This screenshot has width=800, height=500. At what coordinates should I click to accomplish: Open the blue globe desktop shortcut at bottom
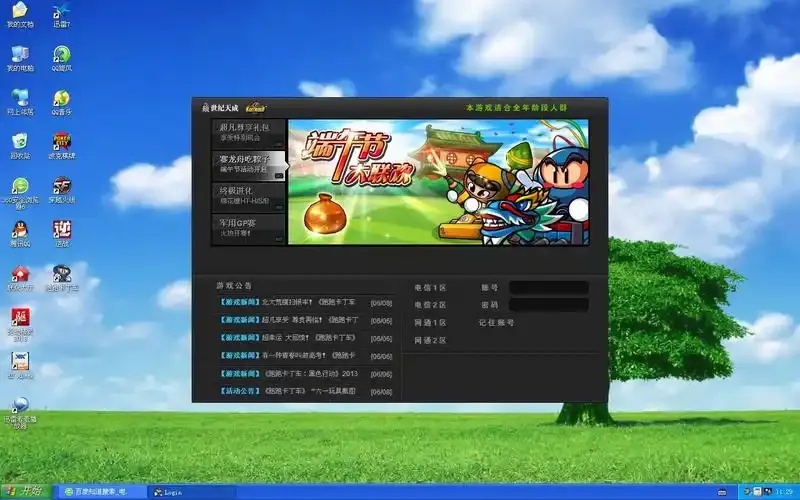point(20,413)
